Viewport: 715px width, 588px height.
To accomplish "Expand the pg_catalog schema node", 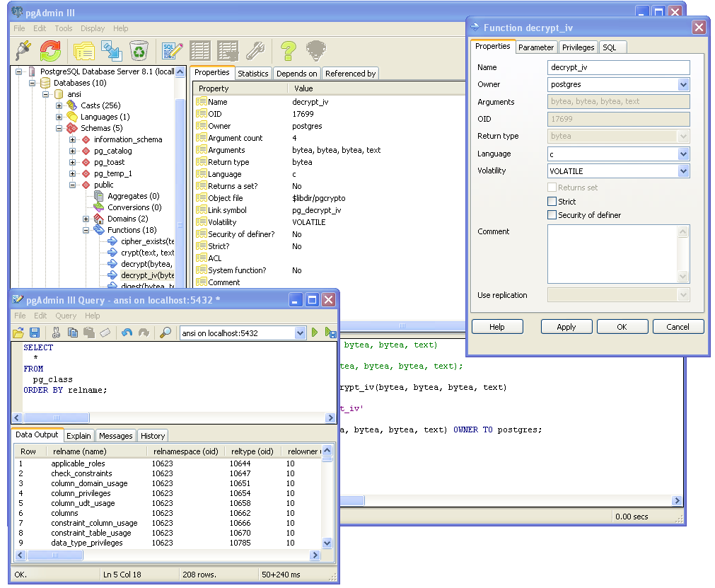I will pos(73,151).
